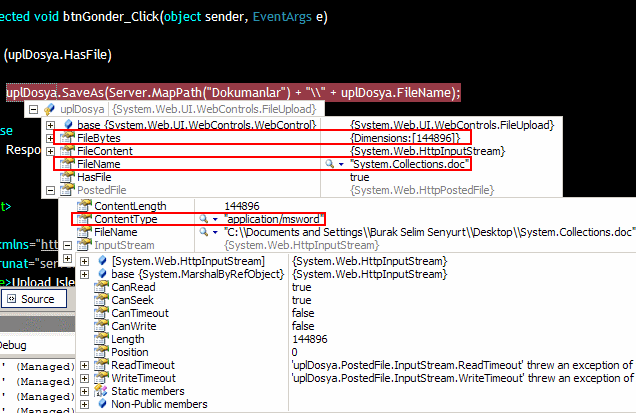Expand the FileBytes node
Image resolution: width=636 pixels, height=413 pixels.
50,137
